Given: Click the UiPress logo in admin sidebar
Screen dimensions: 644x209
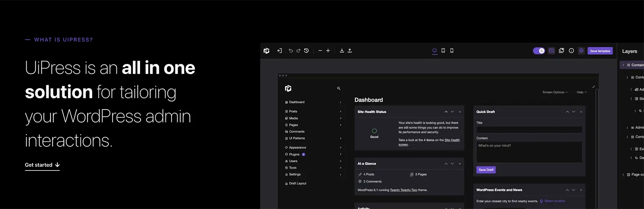Looking at the screenshot, I should [x=288, y=88].
